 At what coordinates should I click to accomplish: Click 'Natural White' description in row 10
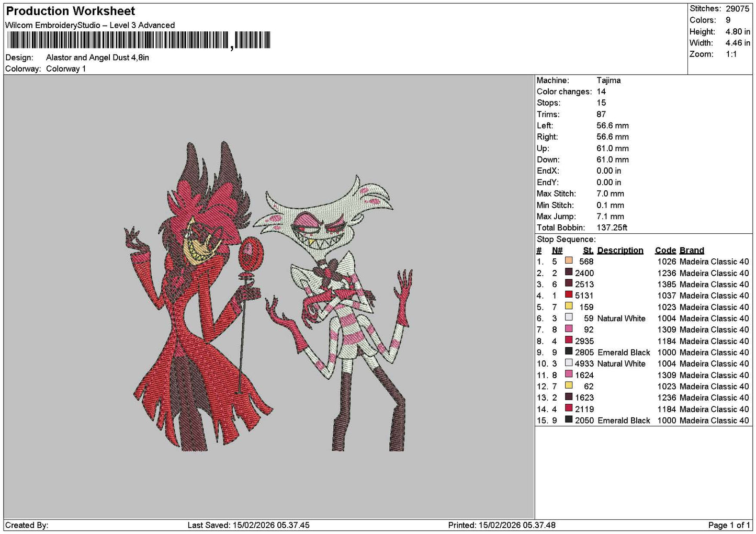(x=622, y=364)
